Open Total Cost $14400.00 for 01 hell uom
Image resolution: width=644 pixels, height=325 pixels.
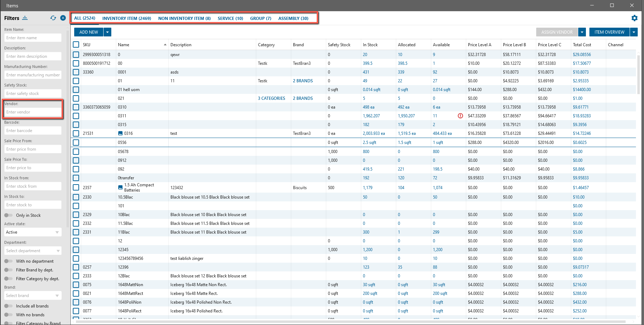582,90
